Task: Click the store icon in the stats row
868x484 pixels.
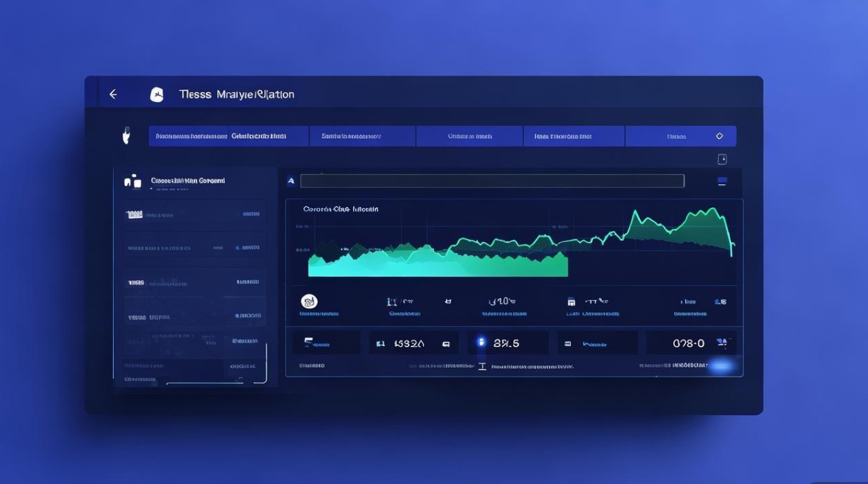Action: click(x=571, y=301)
